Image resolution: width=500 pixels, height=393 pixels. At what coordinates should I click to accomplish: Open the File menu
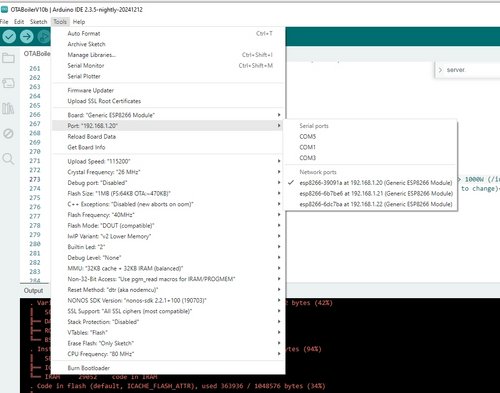pyautogui.click(x=4, y=22)
